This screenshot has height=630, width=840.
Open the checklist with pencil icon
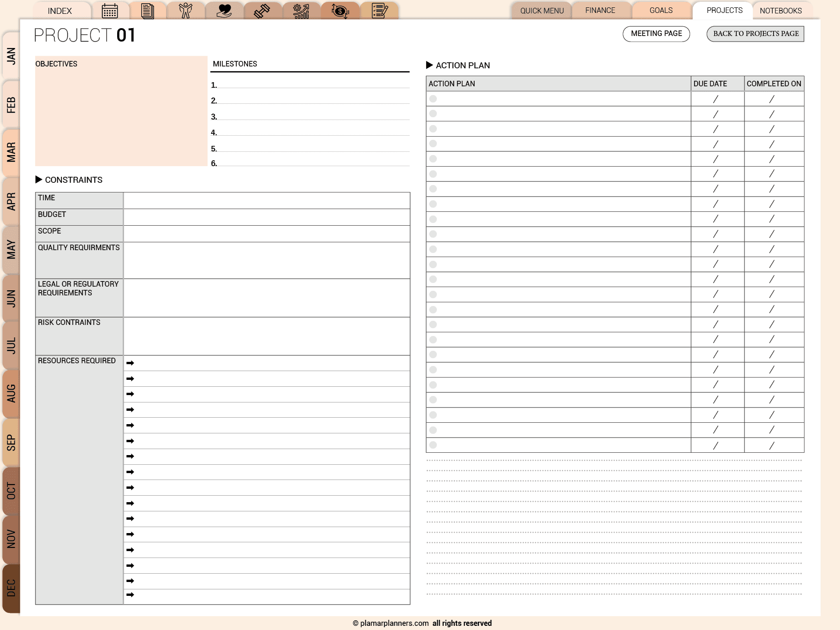379,11
